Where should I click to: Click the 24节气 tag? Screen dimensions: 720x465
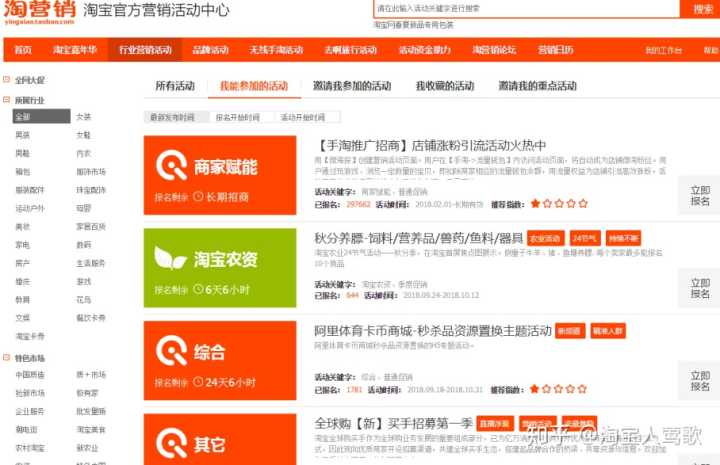pos(585,238)
